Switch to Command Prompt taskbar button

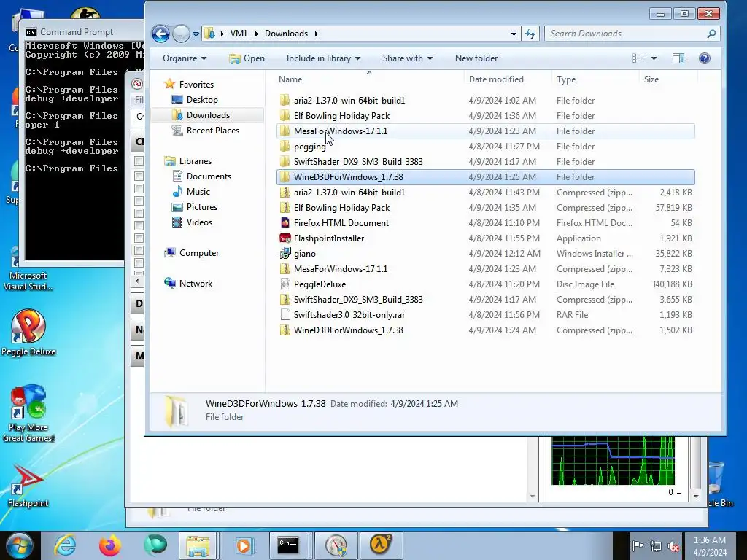[x=288, y=545]
